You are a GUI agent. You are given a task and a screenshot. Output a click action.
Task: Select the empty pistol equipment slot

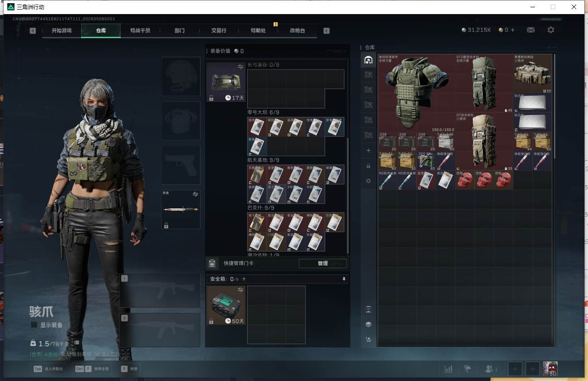181,165
